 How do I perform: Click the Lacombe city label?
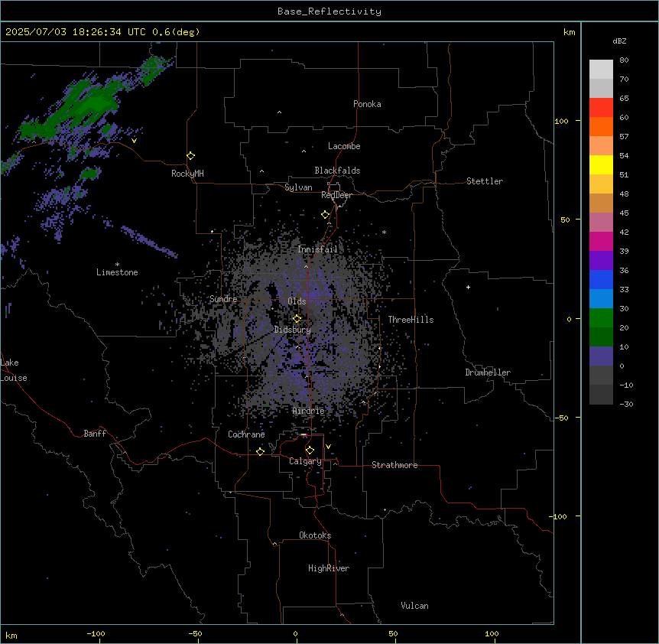344,146
